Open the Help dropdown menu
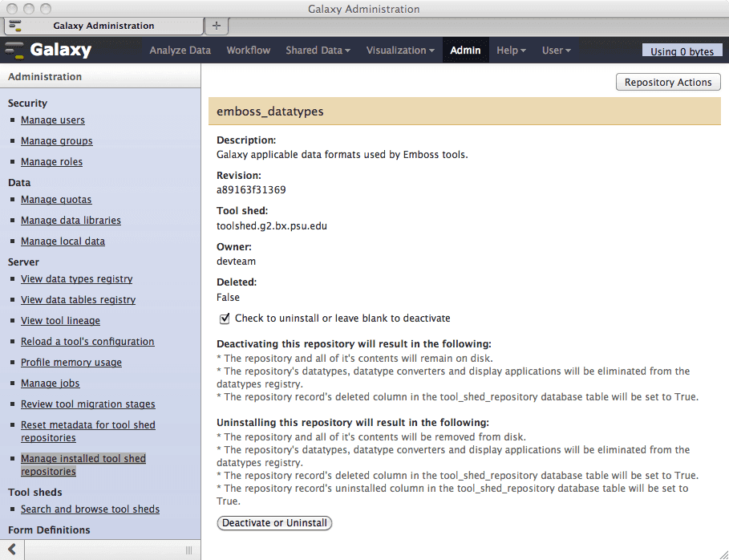 [511, 51]
